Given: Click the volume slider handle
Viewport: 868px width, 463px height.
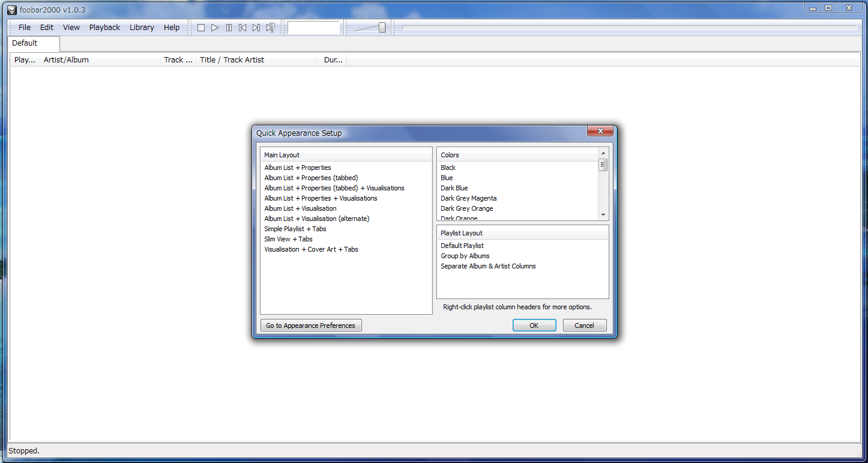Looking at the screenshot, I should coord(382,28).
